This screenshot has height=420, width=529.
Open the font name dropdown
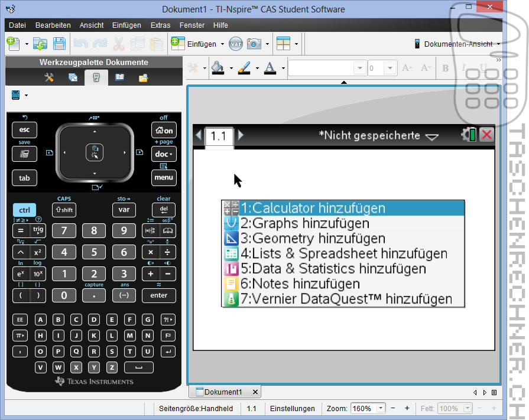click(x=360, y=68)
